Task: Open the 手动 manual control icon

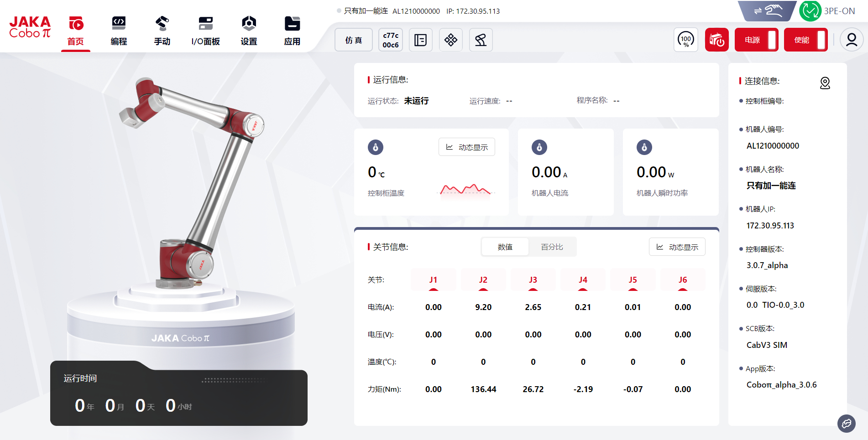Action: pos(162,31)
